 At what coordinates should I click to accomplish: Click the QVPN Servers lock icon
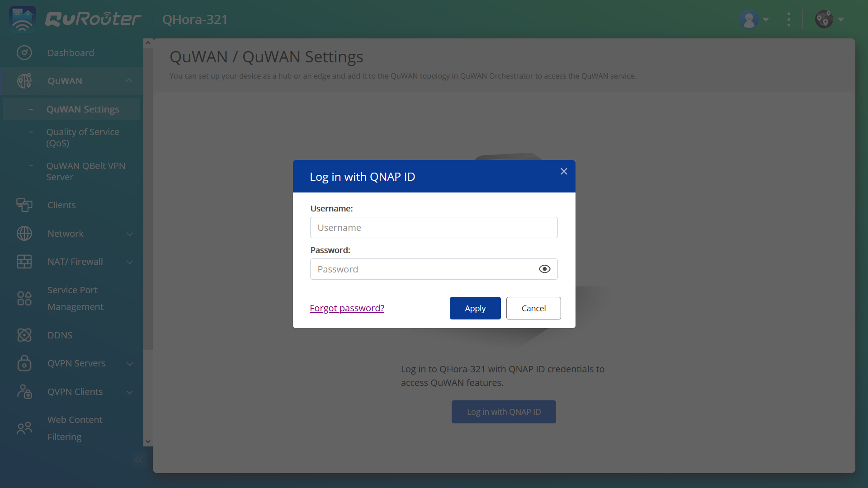pyautogui.click(x=24, y=363)
